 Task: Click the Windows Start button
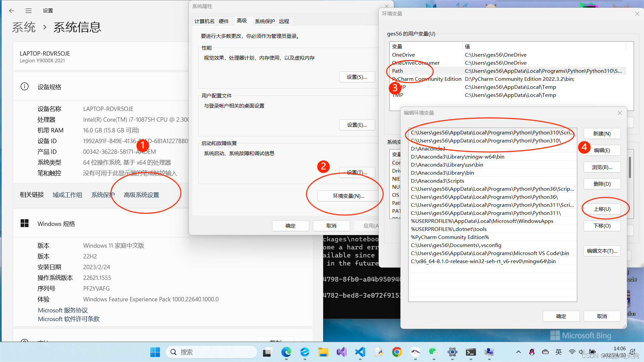155,352
